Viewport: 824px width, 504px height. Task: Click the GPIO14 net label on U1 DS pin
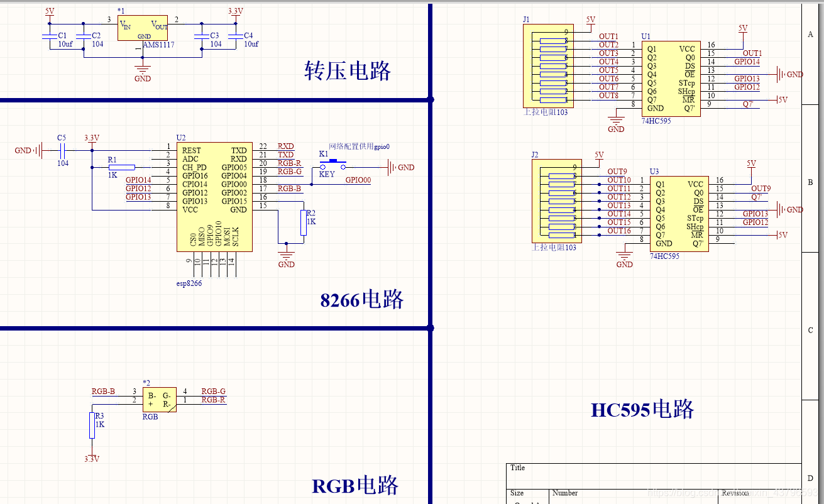point(747,62)
